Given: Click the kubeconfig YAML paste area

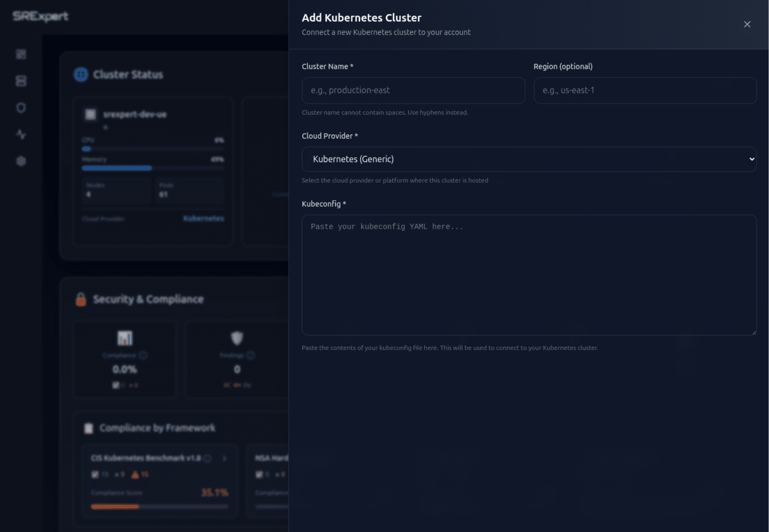Looking at the screenshot, I should coord(529,275).
